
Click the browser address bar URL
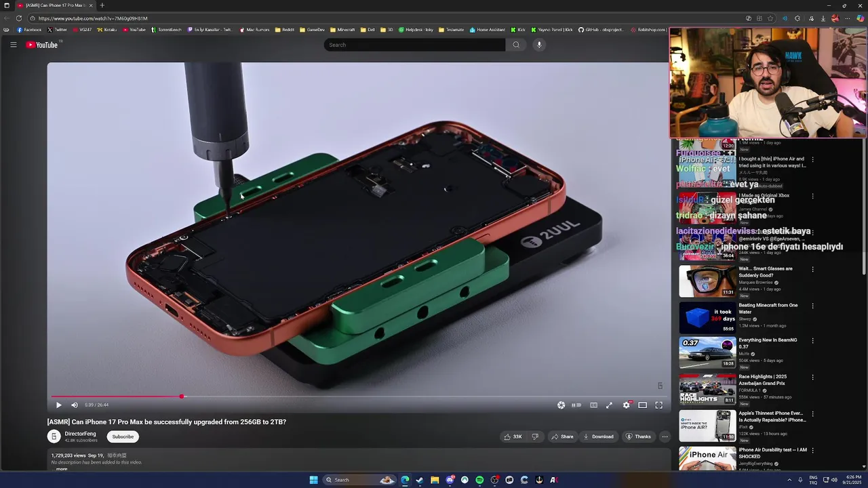tap(93, 18)
